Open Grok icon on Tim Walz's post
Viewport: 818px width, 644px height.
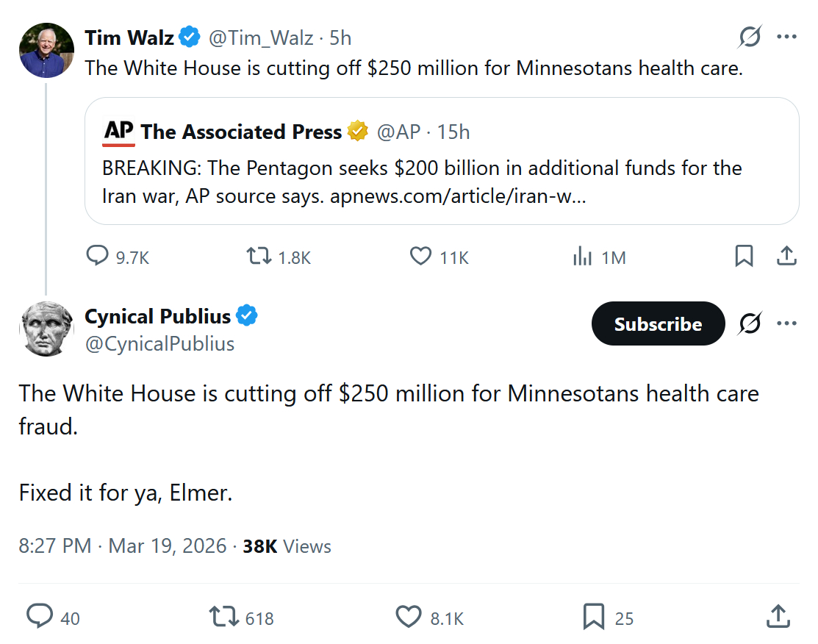[x=750, y=37]
